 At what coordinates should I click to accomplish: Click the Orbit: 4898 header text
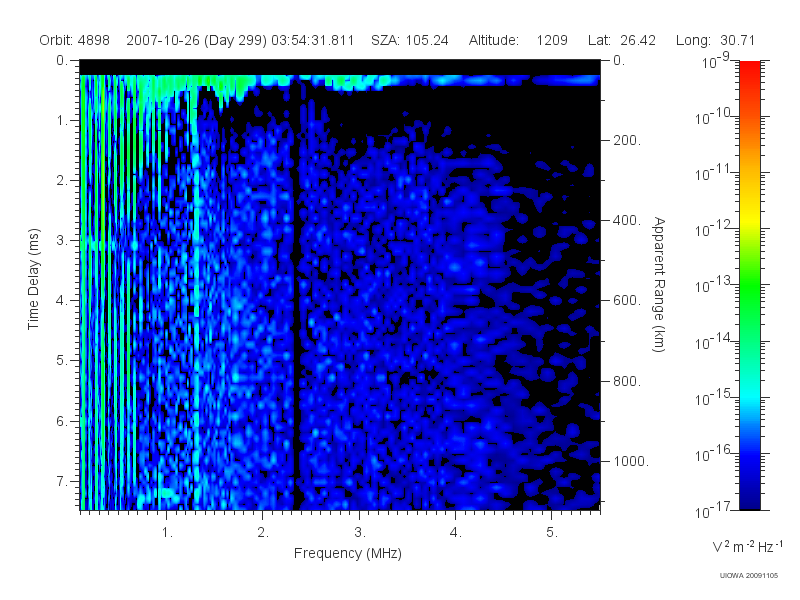pyautogui.click(x=74, y=40)
